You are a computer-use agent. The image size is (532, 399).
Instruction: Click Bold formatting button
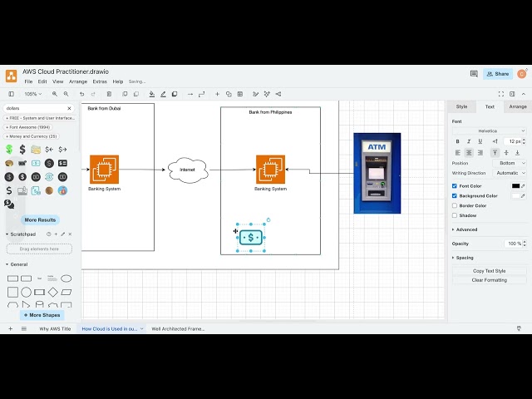[457, 141]
